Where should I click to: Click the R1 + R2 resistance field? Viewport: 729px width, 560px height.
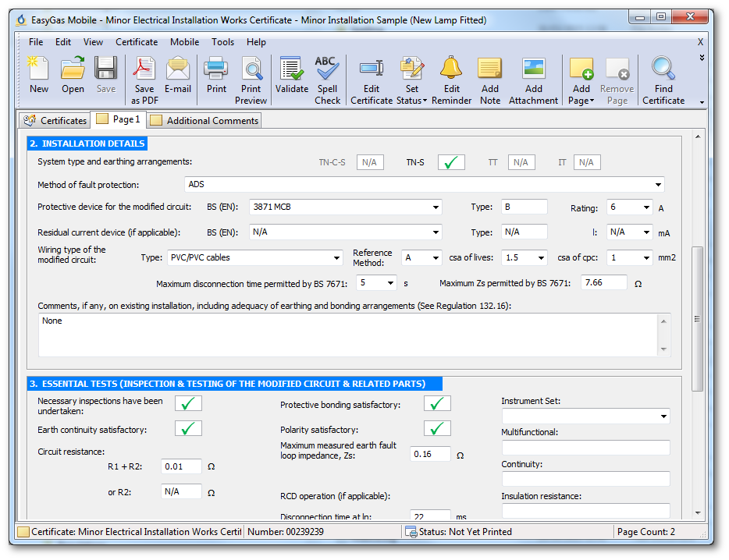tap(181, 466)
